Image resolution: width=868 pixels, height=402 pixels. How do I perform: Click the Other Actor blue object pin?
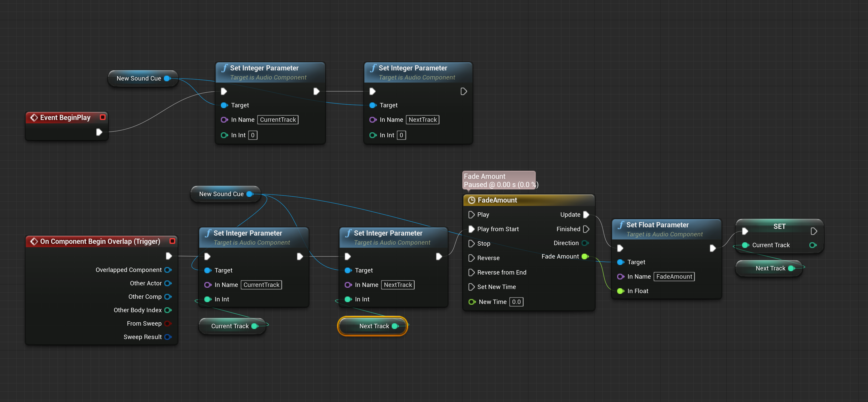pyautogui.click(x=167, y=283)
